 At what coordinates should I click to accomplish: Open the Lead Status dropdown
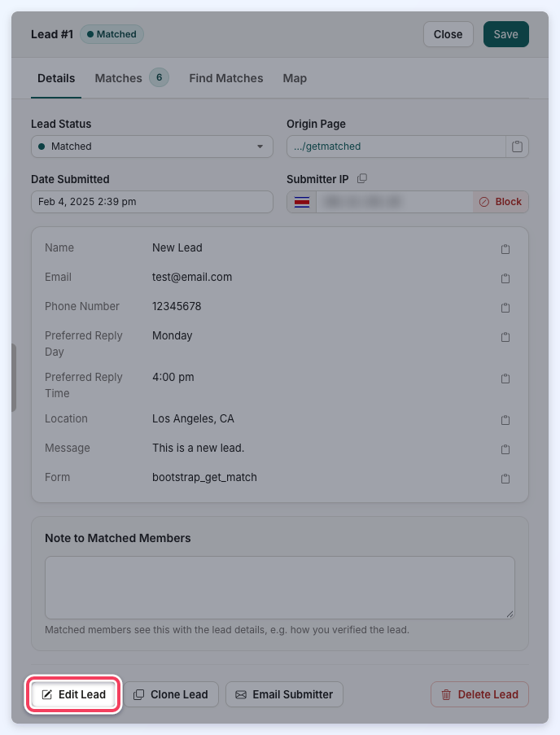pos(152,147)
